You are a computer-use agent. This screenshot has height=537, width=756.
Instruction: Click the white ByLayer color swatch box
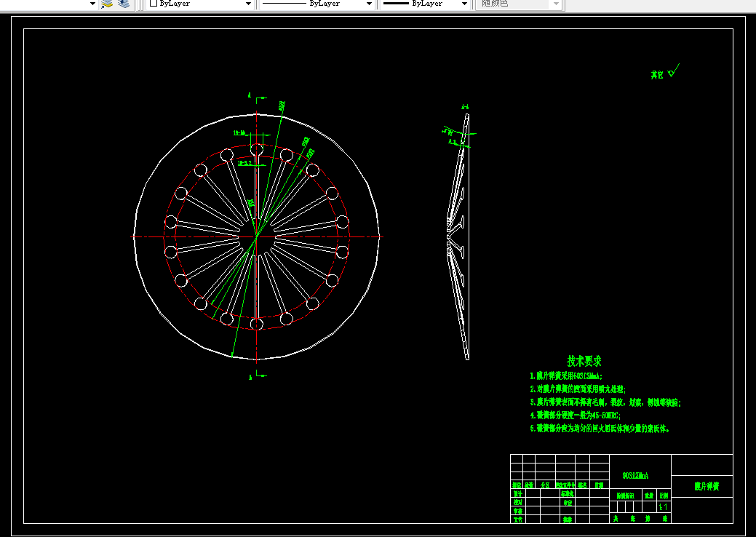(x=154, y=4)
